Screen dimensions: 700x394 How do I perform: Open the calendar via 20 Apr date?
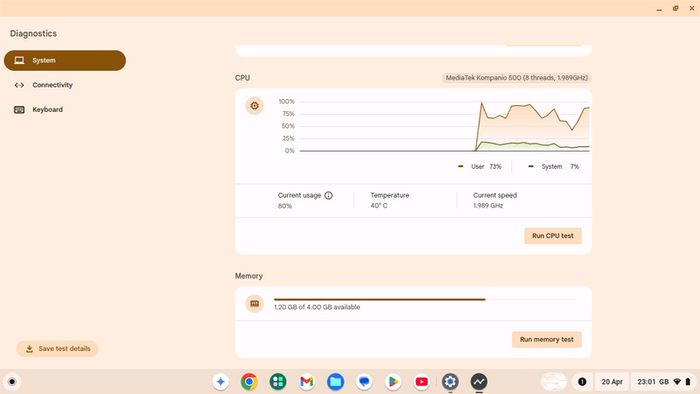612,382
